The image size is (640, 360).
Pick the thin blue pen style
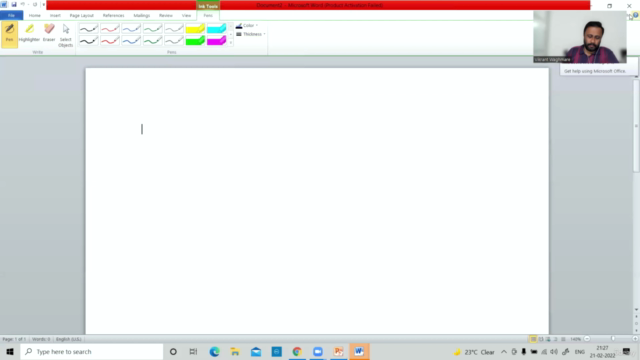tap(131, 29)
